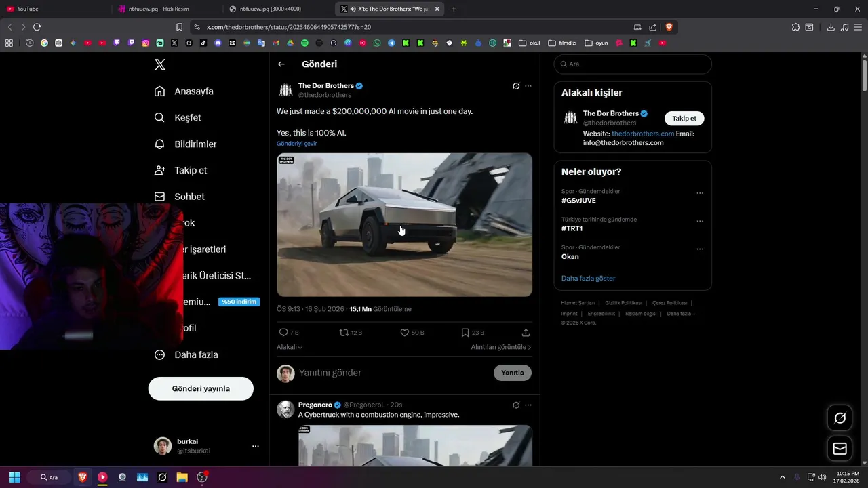The image size is (868, 488).
Task: Open more options on Pregonero's reply
Action: point(528,405)
